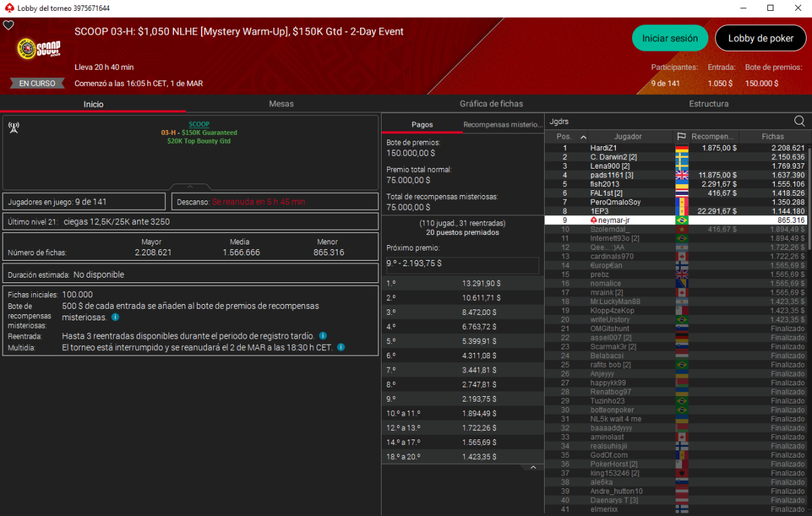The width and height of the screenshot is (812, 516).
Task: Open the Estructura tab
Action: pyautogui.click(x=708, y=104)
